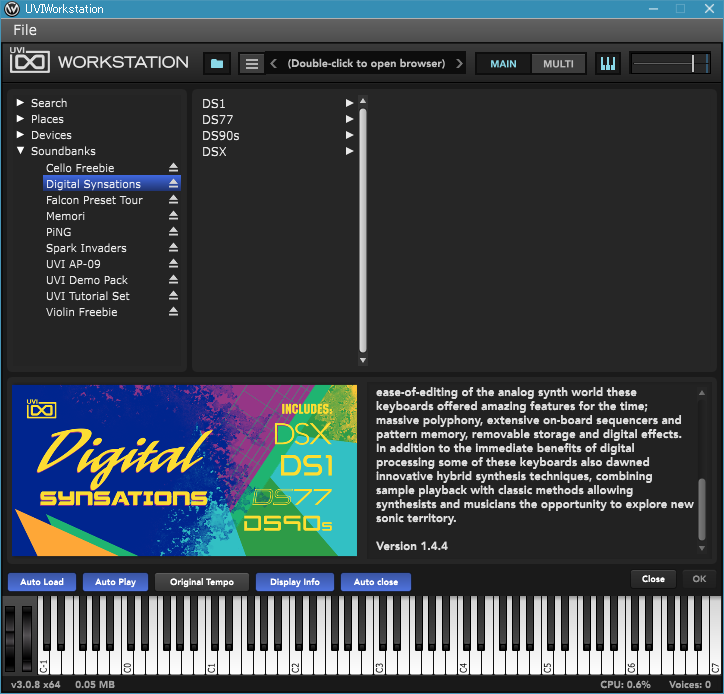This screenshot has height=694, width=724.
Task: Eject the Cello Freebie soundbank
Action: pyautogui.click(x=173, y=168)
